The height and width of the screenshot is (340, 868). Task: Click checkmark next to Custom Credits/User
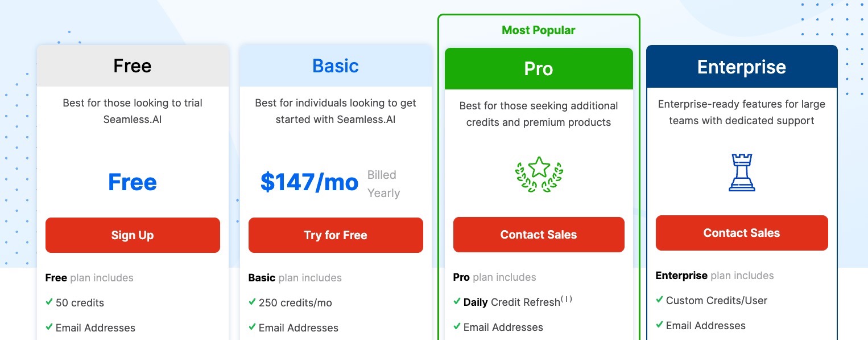click(x=659, y=300)
